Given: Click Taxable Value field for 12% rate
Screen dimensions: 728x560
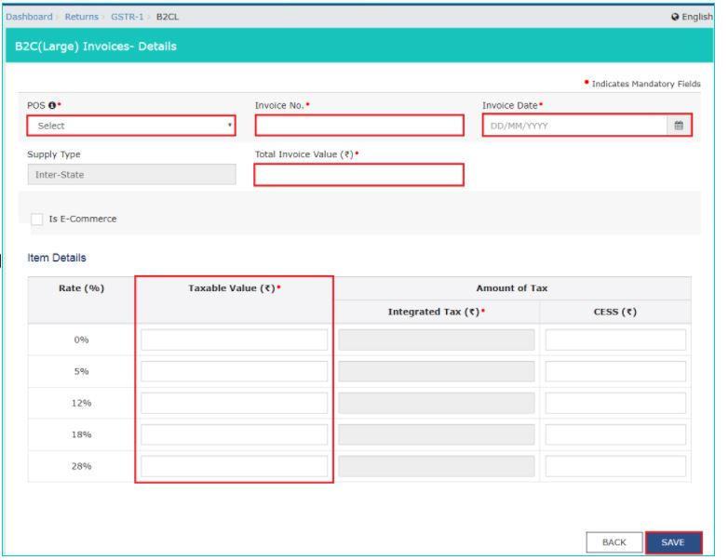Looking at the screenshot, I should [235, 403].
